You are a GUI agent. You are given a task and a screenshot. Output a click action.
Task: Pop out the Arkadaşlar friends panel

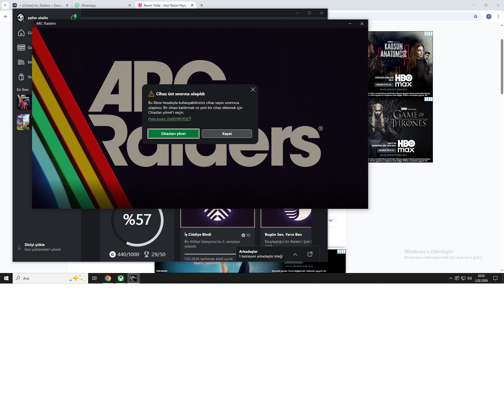[x=310, y=254]
